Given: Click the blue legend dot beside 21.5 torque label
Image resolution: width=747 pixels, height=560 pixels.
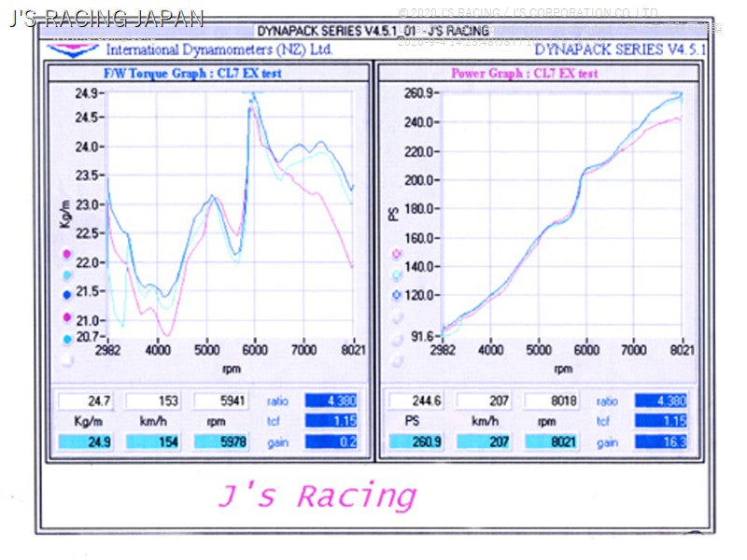Looking at the screenshot, I should [x=67, y=295].
